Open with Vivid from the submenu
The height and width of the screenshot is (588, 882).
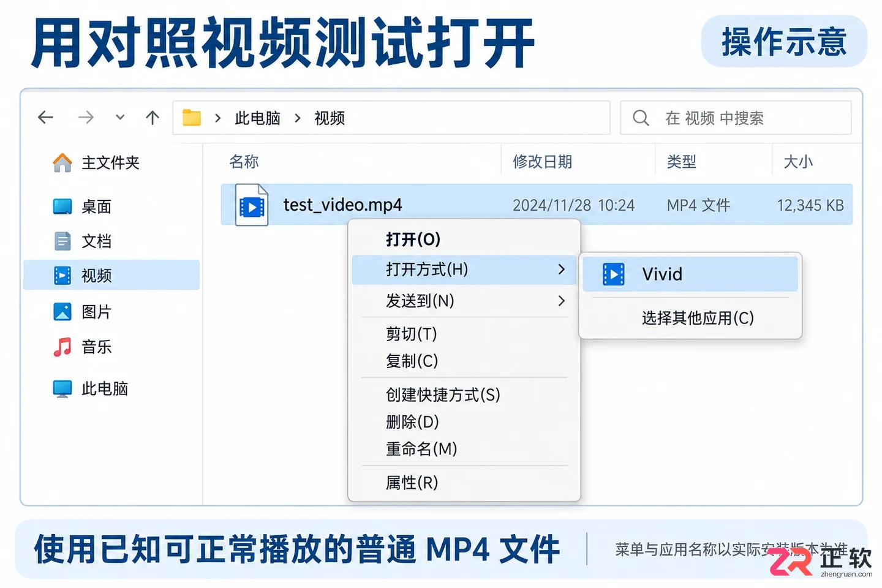coord(690,274)
